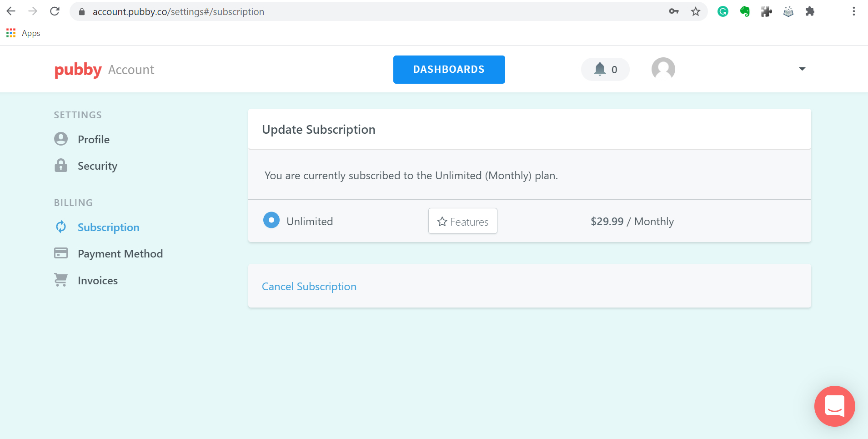Click the padlock Security icon

61,166
